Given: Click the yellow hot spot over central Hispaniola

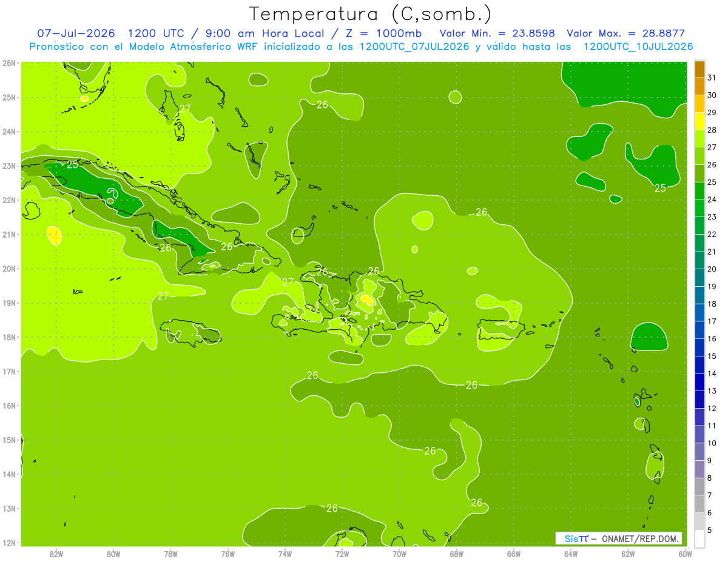Looking at the screenshot, I should coord(366,298).
